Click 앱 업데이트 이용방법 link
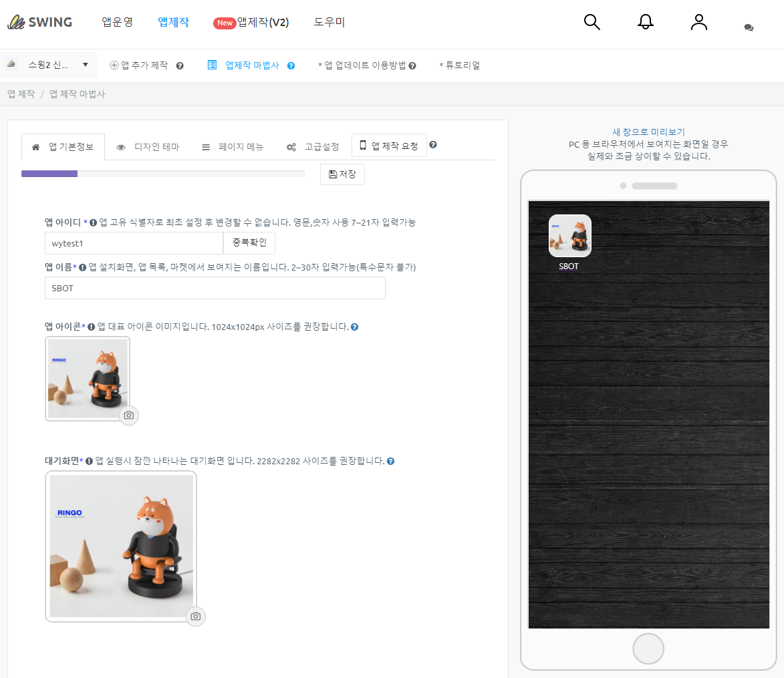 tap(362, 65)
